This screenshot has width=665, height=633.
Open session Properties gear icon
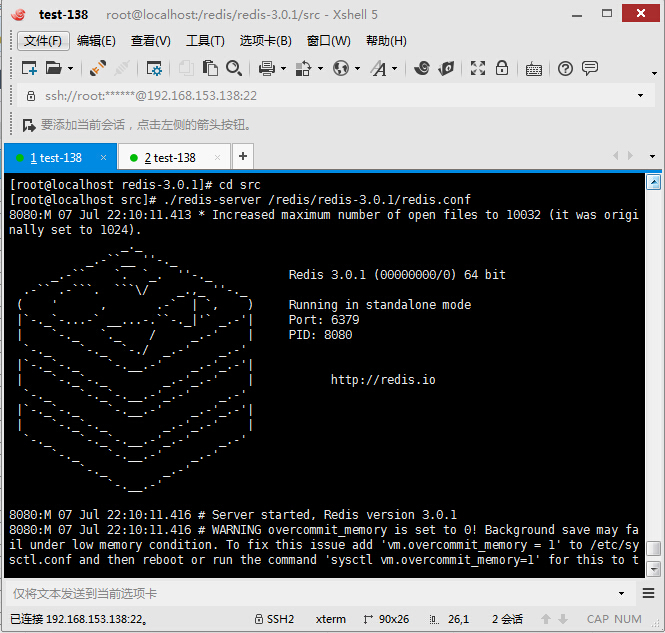[154, 68]
